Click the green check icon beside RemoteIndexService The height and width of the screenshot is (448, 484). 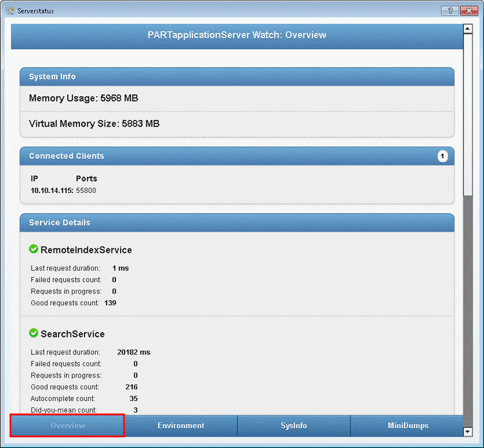34,249
